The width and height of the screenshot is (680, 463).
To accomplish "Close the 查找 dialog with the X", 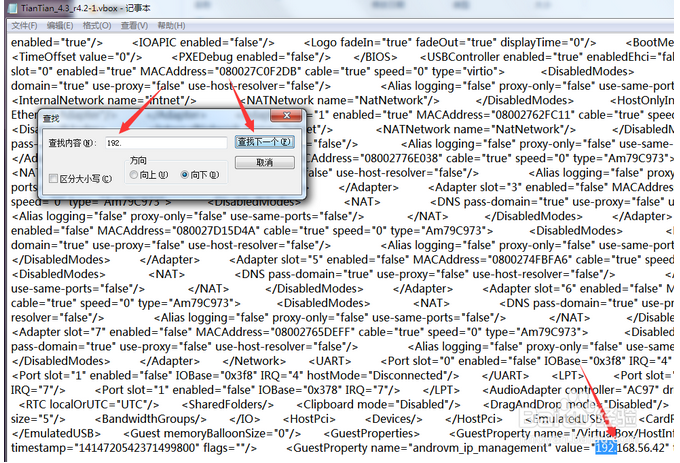I will tap(286, 115).
